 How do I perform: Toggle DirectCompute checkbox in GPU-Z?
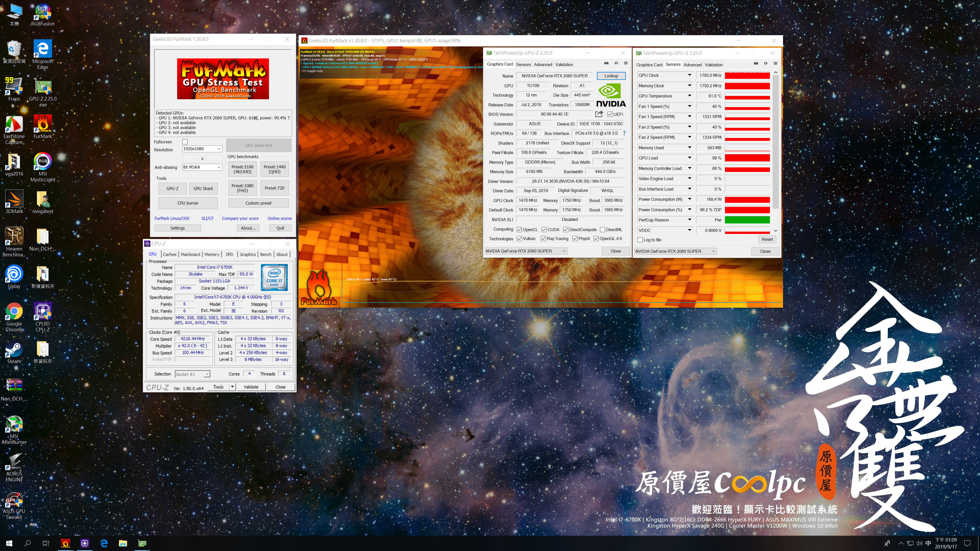pos(566,230)
